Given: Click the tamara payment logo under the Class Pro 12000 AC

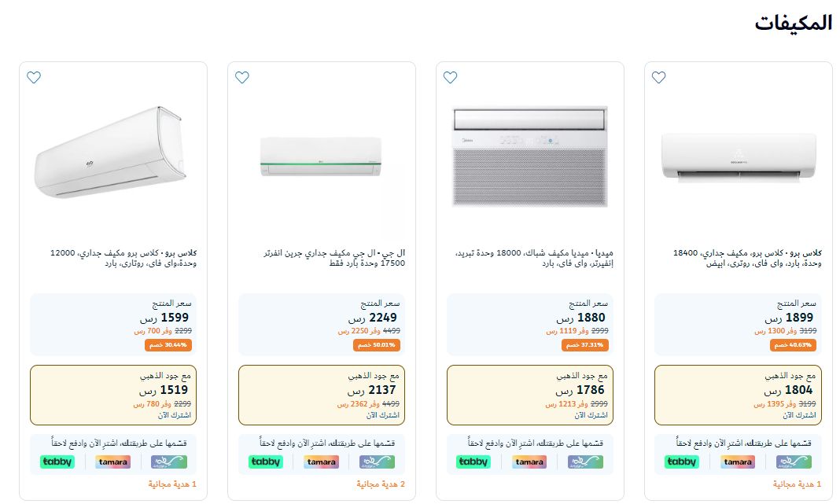Looking at the screenshot, I should (x=112, y=462).
